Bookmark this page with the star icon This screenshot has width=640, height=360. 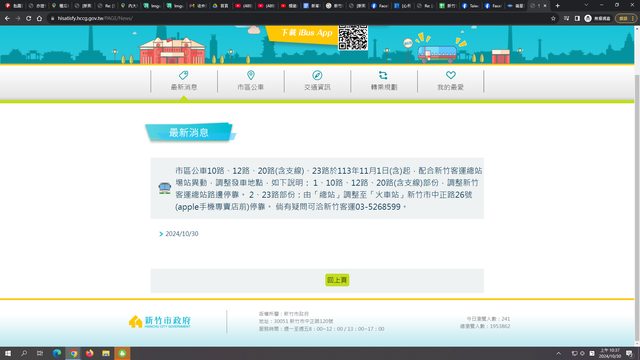(x=553, y=18)
